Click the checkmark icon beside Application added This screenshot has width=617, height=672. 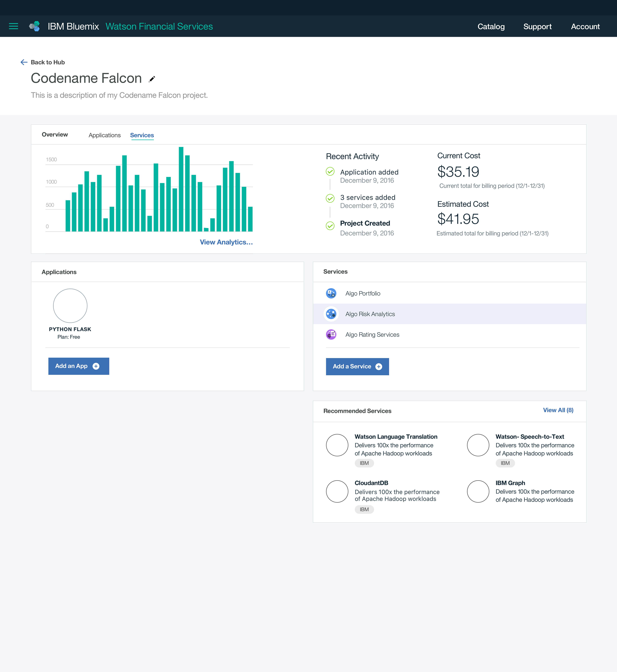330,171
